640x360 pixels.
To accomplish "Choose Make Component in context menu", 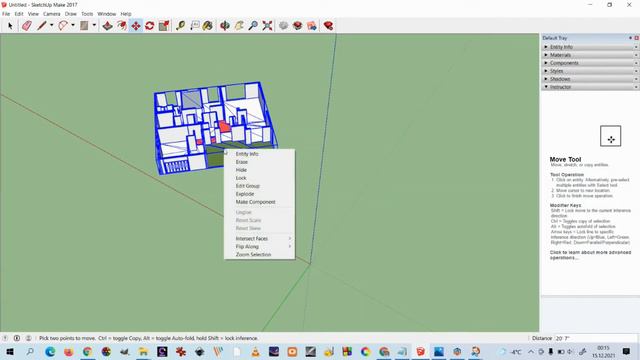I will (x=260, y=202).
